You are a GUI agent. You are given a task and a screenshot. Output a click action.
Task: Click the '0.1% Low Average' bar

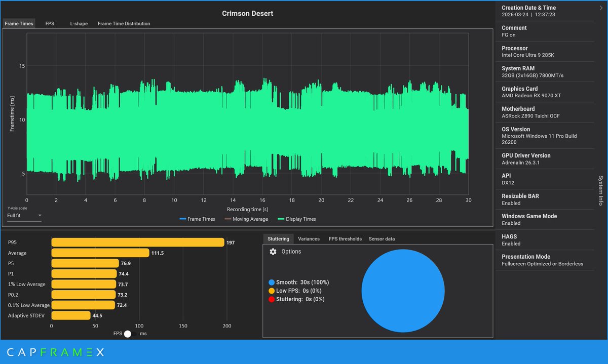[x=83, y=305]
